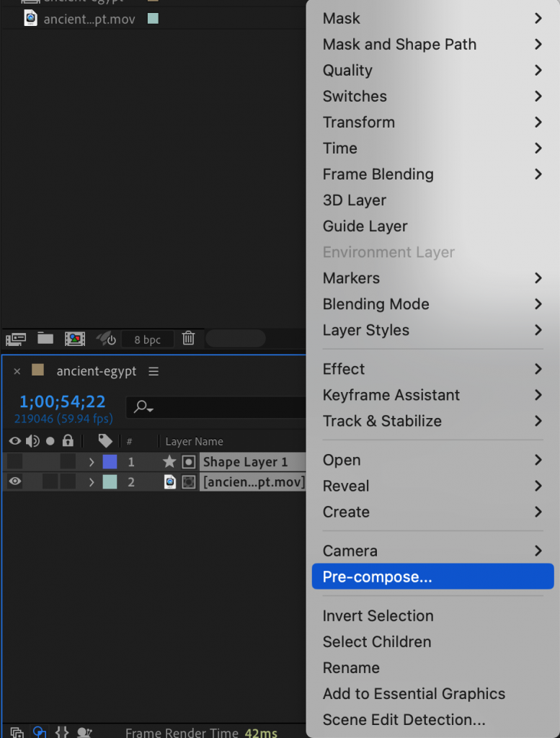
Task: Choose Invert Selection from the menu
Action: 379,615
